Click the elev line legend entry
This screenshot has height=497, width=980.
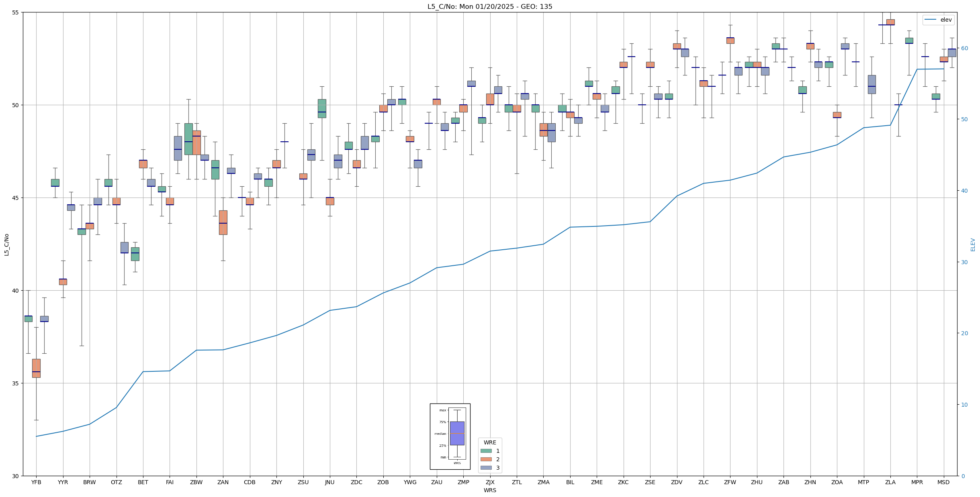click(938, 20)
